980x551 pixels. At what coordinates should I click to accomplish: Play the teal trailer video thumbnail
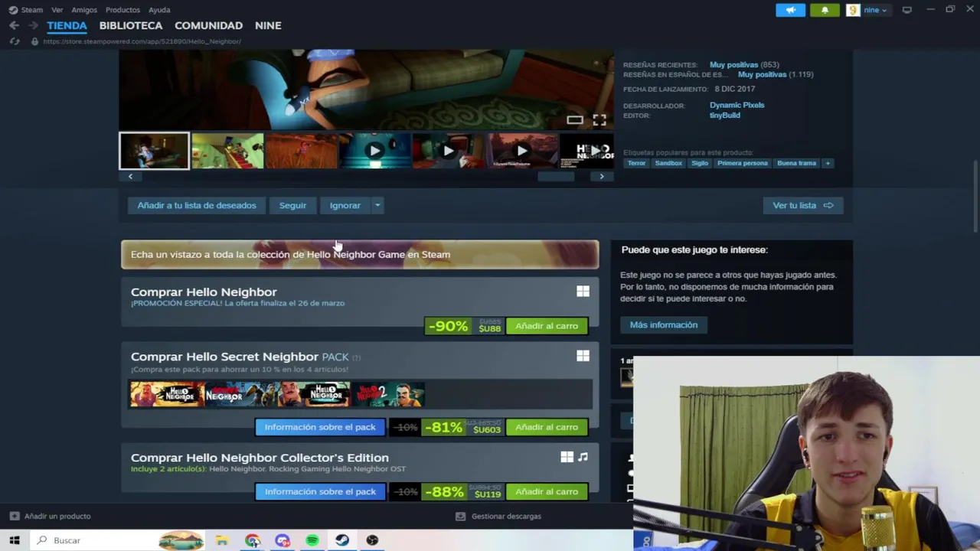point(374,151)
